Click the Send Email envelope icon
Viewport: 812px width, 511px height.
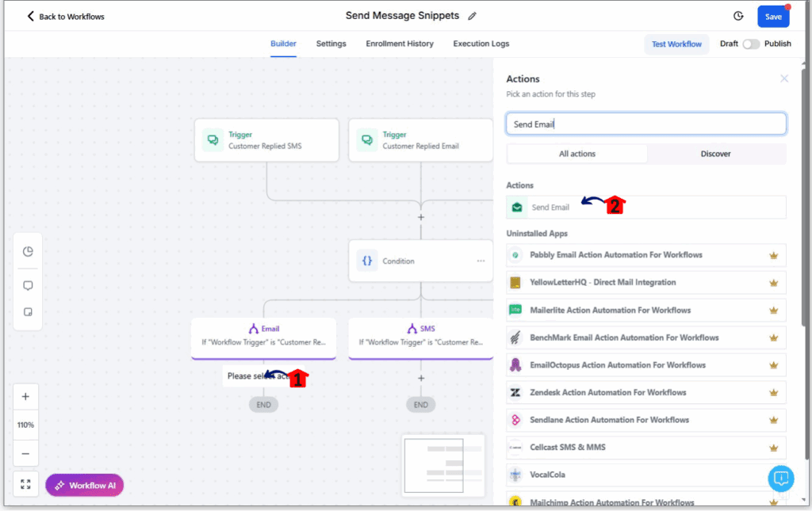[517, 208]
